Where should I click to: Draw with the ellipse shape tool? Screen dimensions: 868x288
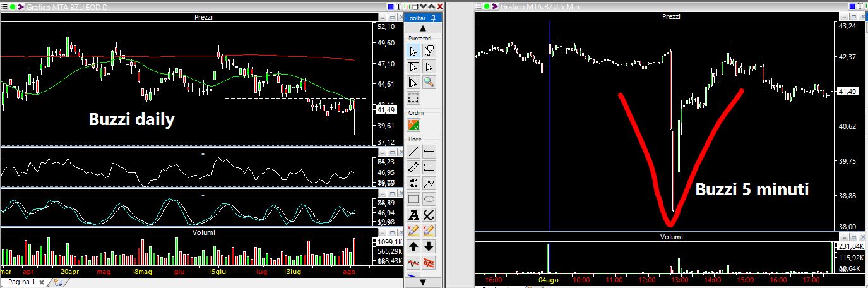pos(429,199)
